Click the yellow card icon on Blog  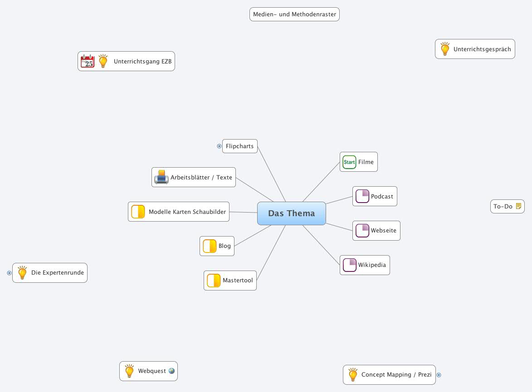(x=210, y=246)
